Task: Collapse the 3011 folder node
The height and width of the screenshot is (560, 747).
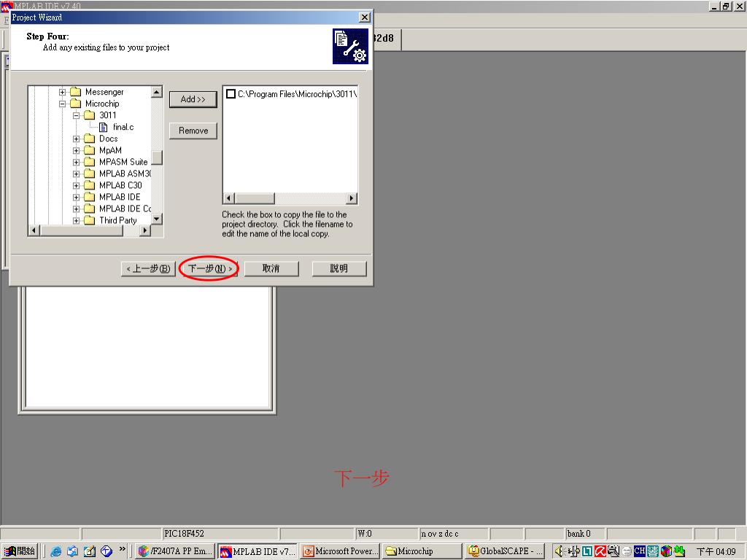Action: click(x=76, y=115)
